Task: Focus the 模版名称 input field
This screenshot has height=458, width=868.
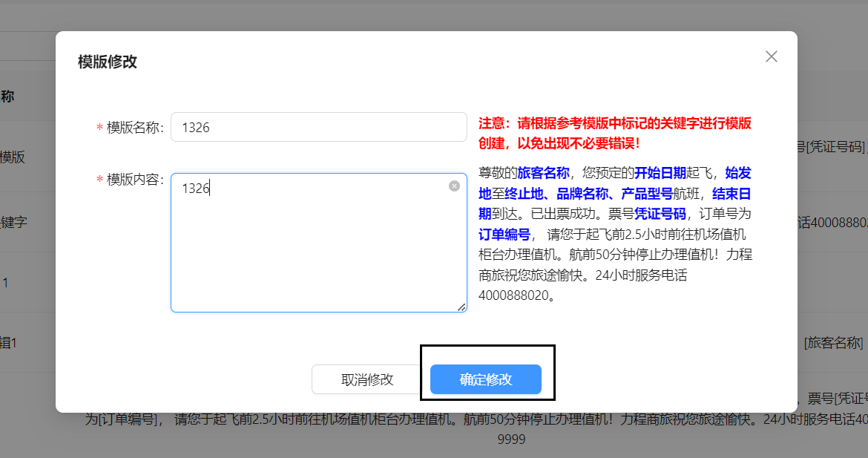Action: (x=318, y=127)
